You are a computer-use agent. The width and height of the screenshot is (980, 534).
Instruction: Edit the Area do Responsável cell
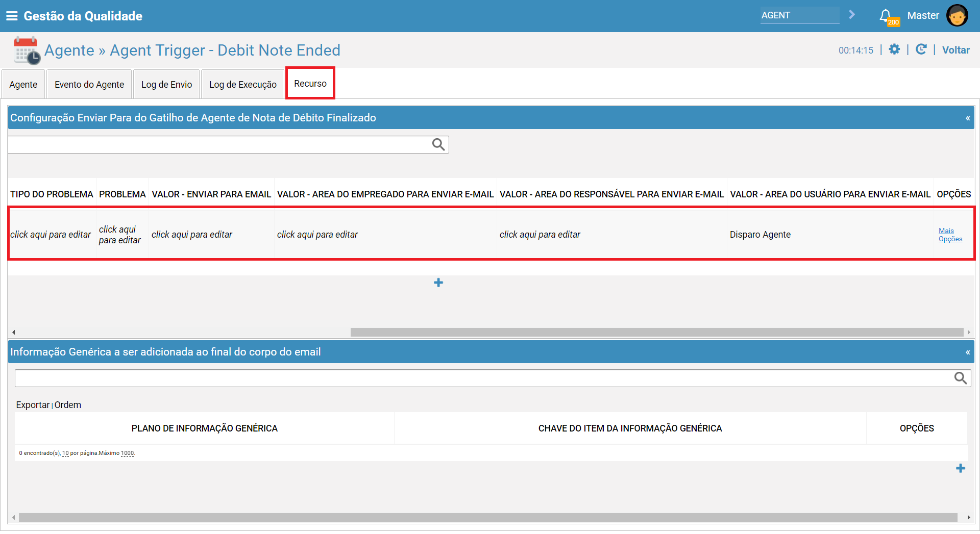(x=540, y=235)
